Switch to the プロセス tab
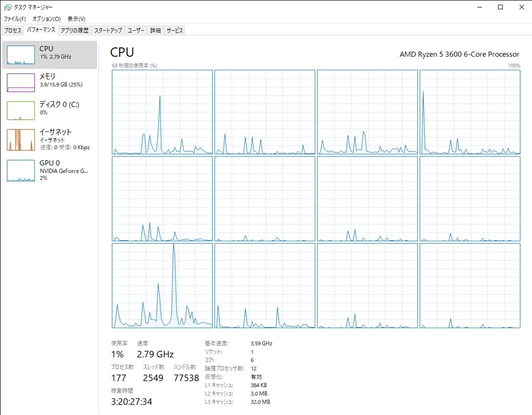 pos(13,31)
